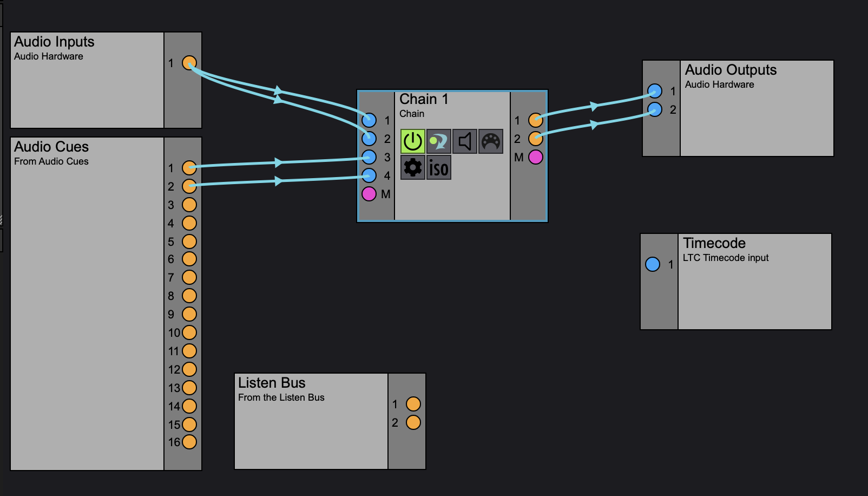Screen dimensions: 868x496
Task: Select the Audio Outputs block title
Action: point(731,70)
